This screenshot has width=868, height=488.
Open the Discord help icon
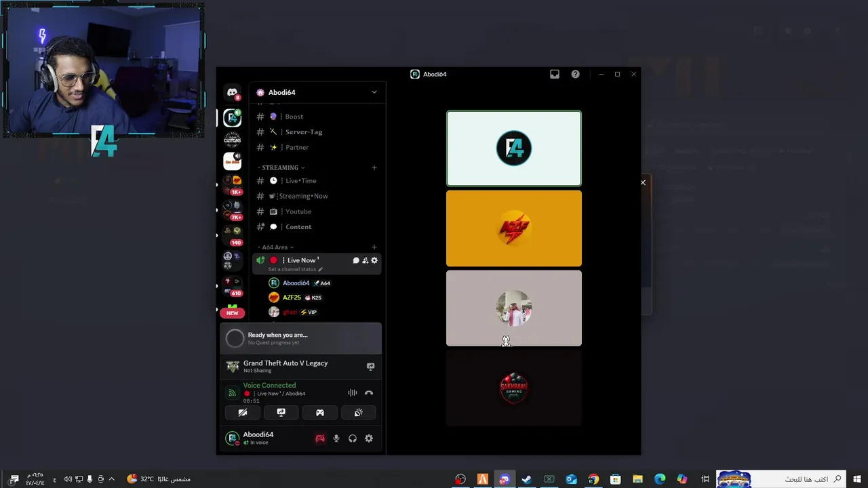tap(576, 75)
